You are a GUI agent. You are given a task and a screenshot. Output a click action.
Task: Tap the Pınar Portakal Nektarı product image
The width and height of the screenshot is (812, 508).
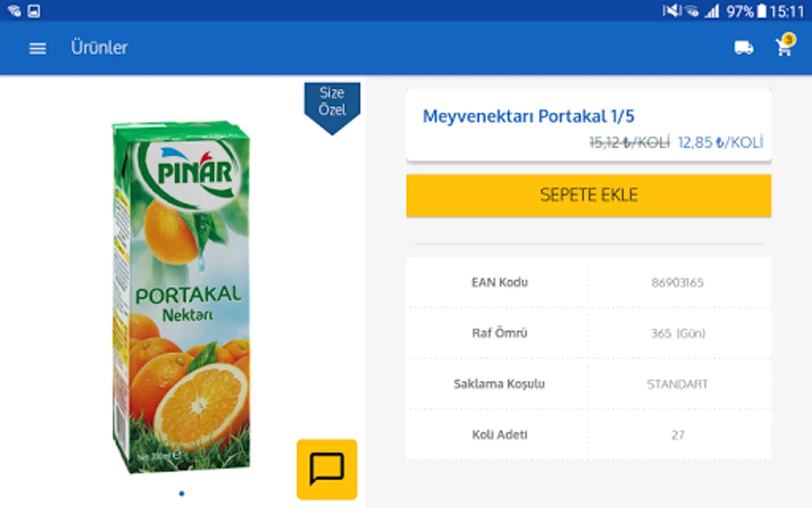point(182,296)
